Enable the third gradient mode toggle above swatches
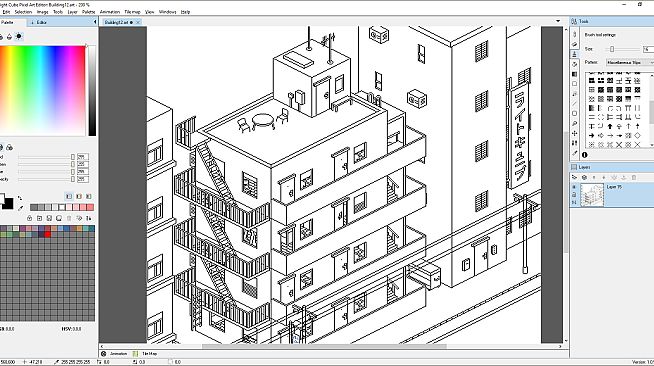This screenshot has height=366, width=654. pyautogui.click(x=88, y=196)
